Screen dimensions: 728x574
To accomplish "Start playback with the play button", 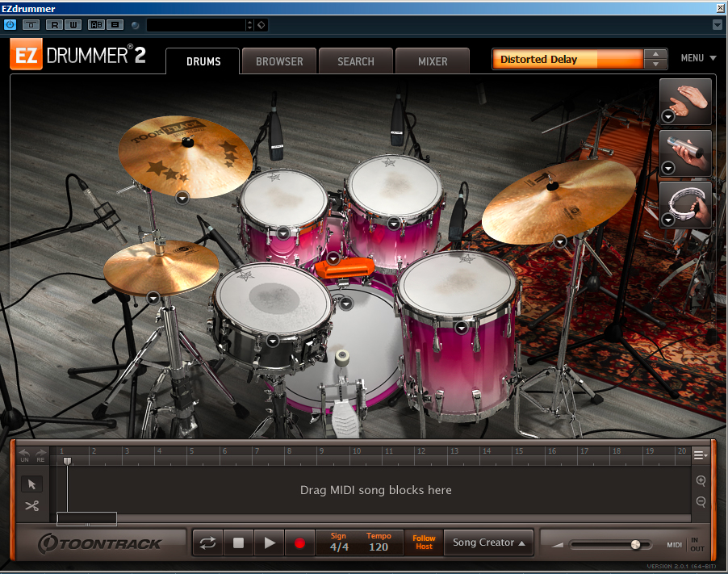I will 270,543.
